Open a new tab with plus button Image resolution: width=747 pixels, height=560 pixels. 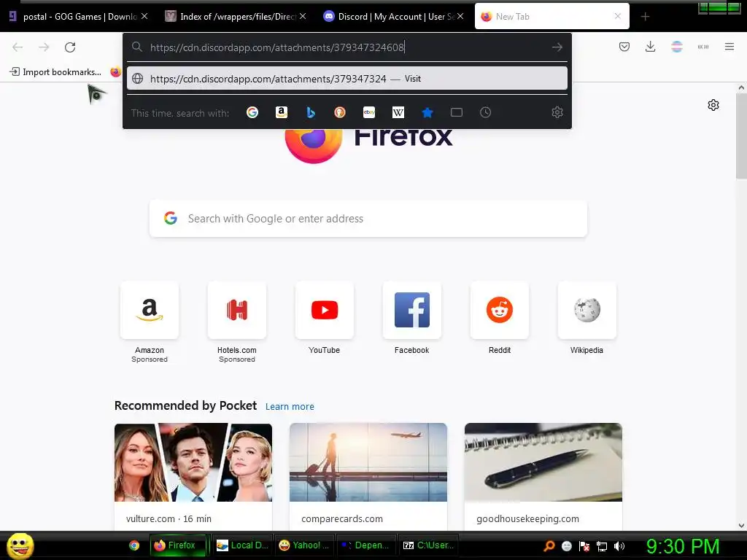pyautogui.click(x=645, y=16)
